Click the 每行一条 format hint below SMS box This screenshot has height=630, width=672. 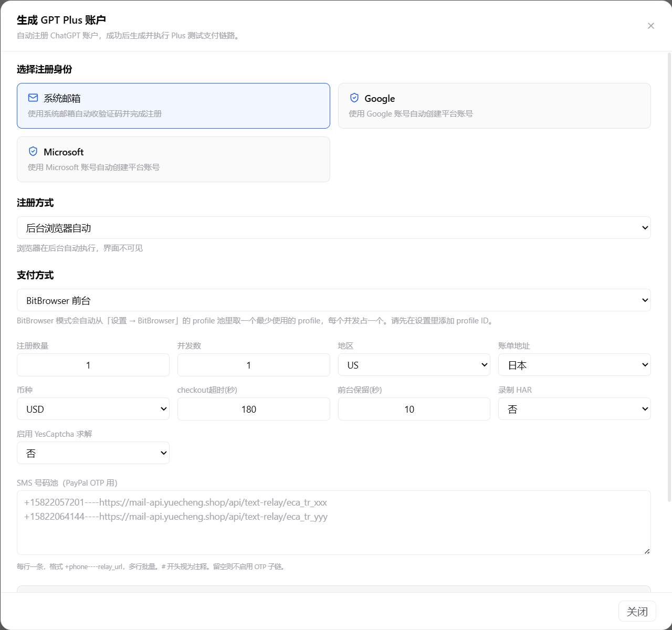tap(152, 566)
